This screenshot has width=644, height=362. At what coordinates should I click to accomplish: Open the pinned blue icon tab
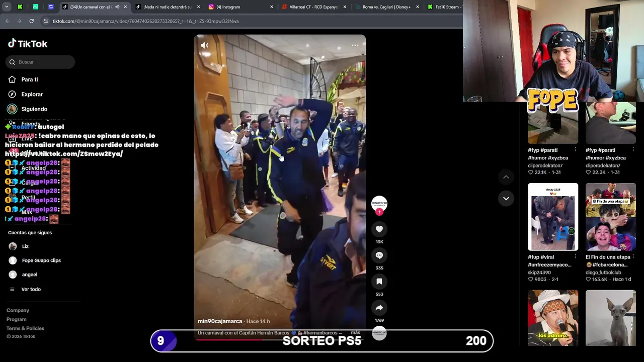pyautogui.click(x=51, y=7)
